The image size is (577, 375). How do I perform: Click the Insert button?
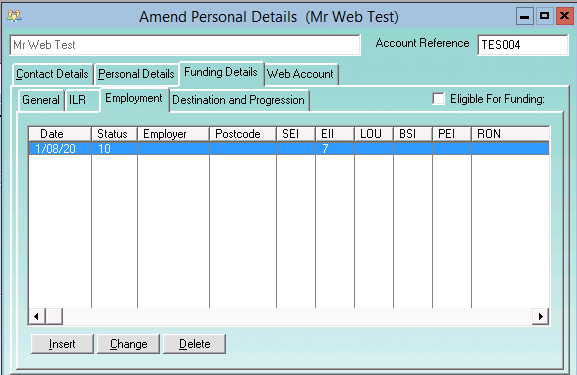(62, 344)
